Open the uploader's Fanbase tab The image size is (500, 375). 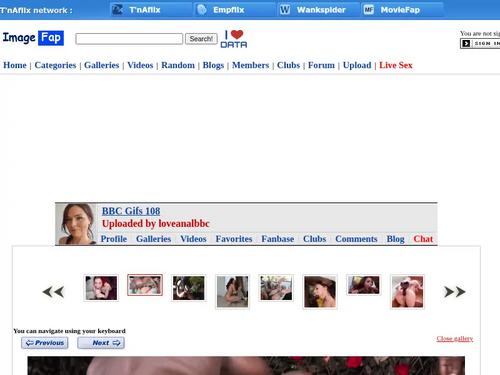click(278, 239)
